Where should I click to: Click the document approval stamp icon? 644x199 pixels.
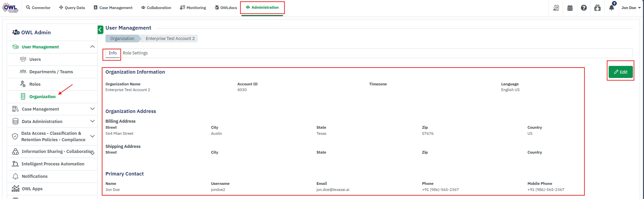(x=556, y=8)
